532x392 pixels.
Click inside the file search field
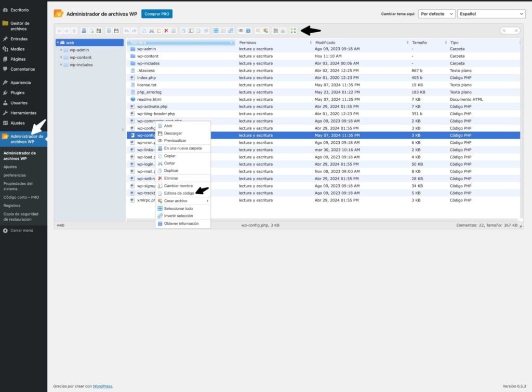(x=509, y=31)
